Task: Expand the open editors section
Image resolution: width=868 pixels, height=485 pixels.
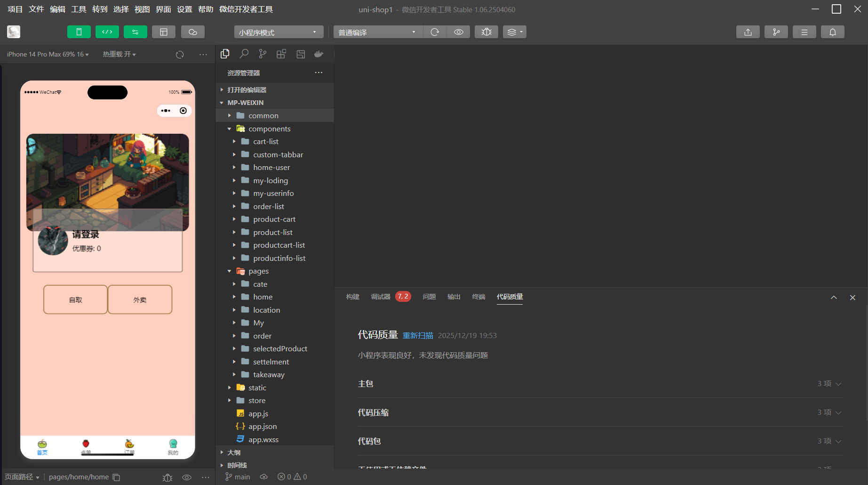Action: point(275,89)
